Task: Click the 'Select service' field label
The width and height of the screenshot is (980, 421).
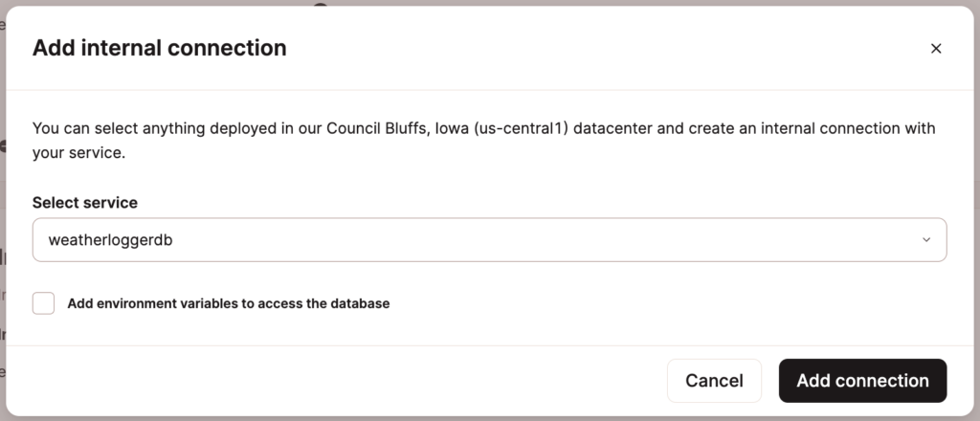Action: 85,203
